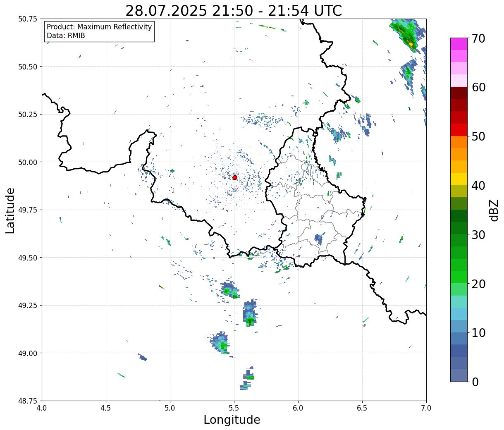The height and width of the screenshot is (430, 504).
Task: Pick the dark maroon colorbar swatch below 60
Action: [459, 93]
